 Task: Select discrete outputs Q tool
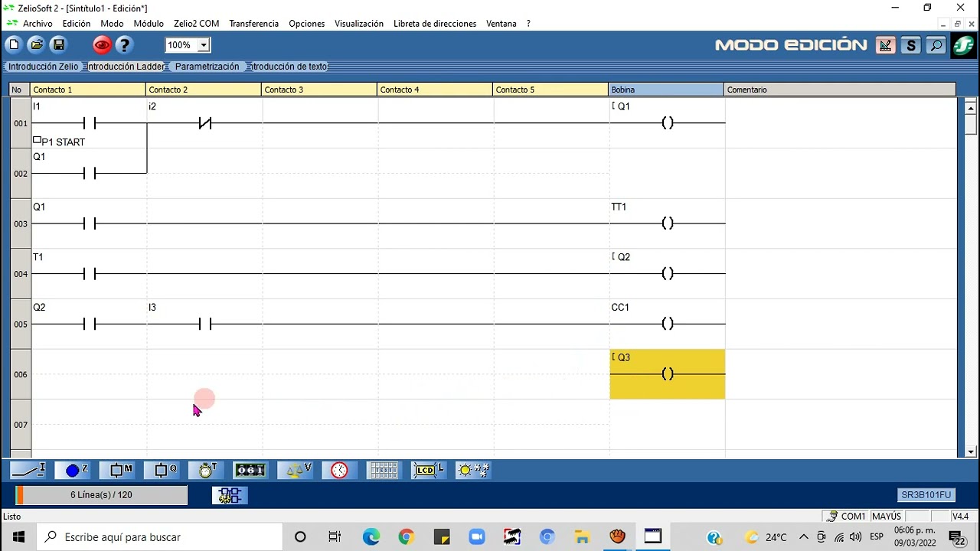click(x=162, y=470)
